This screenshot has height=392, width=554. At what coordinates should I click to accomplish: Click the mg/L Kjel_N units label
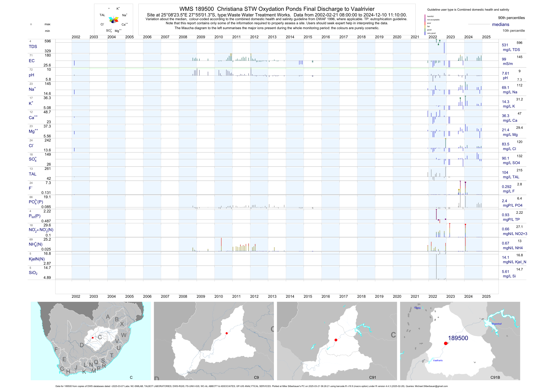[x=514, y=262]
